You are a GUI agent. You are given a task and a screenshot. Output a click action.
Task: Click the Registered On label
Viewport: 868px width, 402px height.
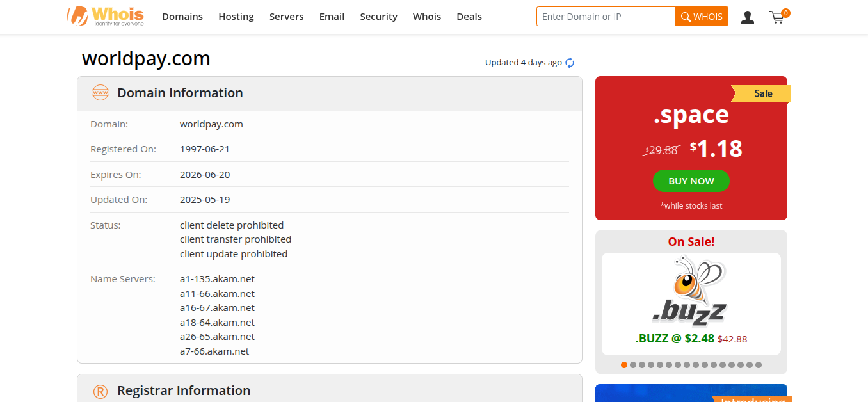click(123, 149)
